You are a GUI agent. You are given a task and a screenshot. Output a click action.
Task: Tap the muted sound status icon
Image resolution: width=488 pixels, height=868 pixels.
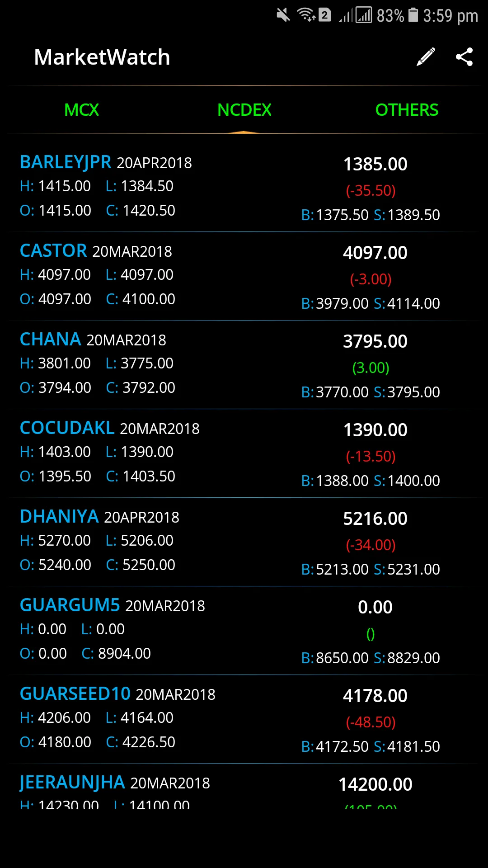(283, 15)
